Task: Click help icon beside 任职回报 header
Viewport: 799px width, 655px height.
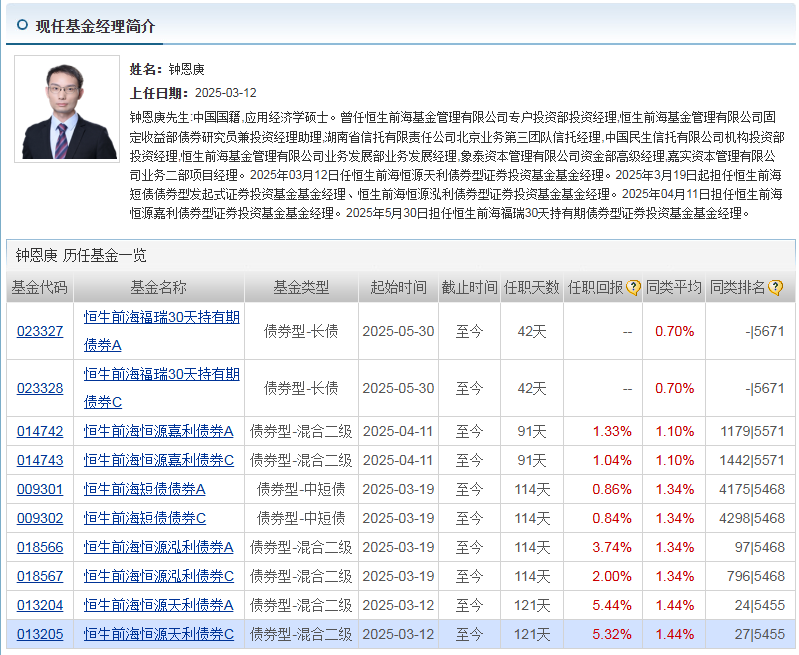Action: point(633,287)
